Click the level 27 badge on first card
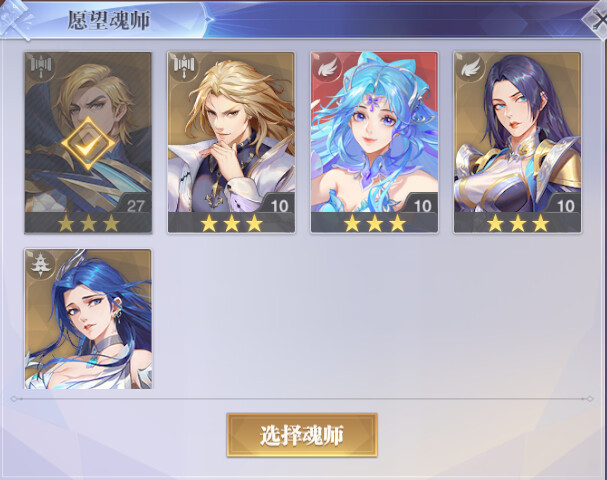This screenshot has width=607, height=480. (x=135, y=204)
